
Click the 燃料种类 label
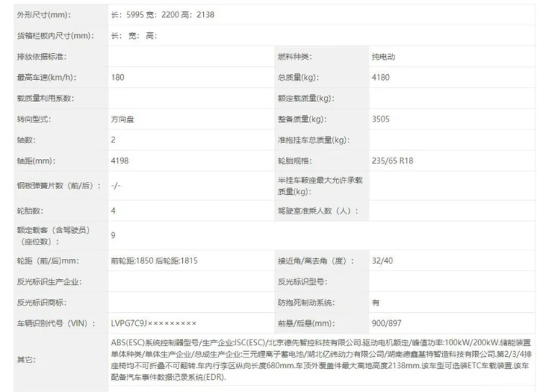click(294, 57)
